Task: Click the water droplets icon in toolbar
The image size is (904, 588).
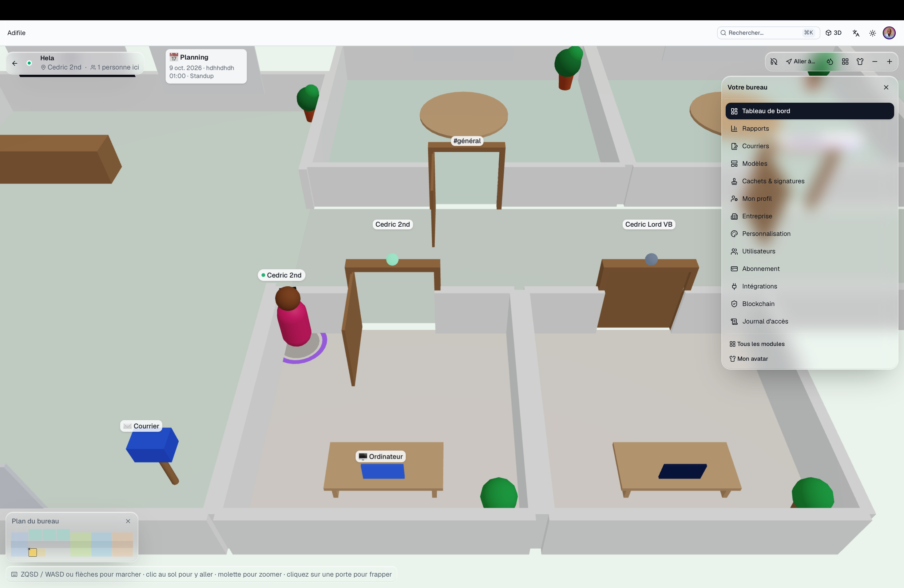Action: point(830,62)
